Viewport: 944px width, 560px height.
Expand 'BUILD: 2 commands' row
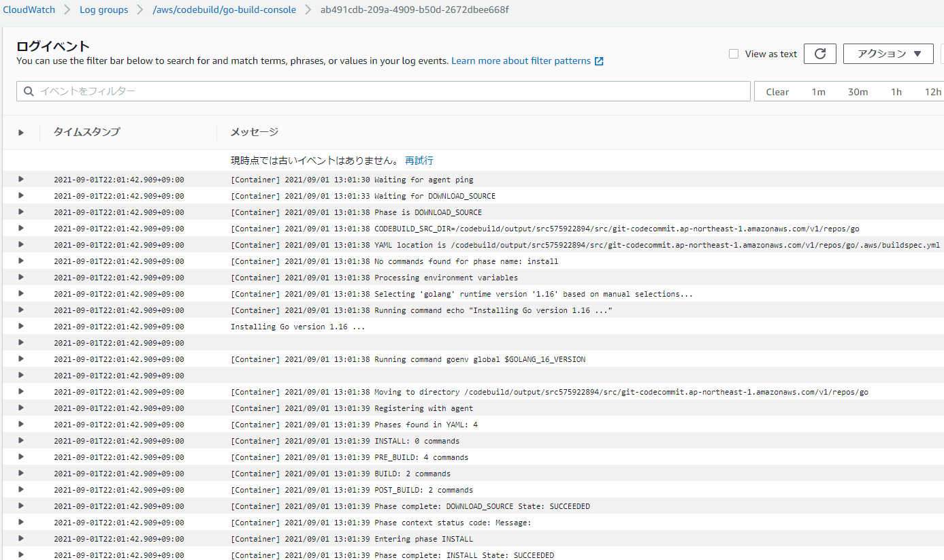21,473
